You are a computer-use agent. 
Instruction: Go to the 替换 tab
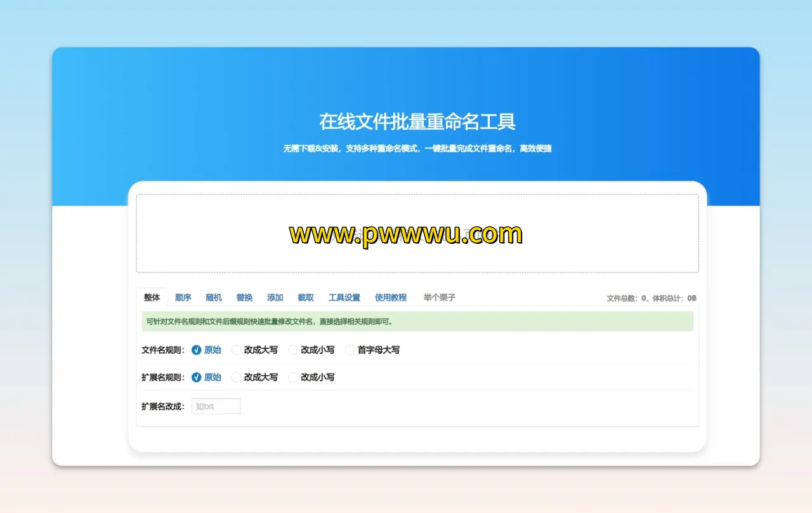(244, 297)
